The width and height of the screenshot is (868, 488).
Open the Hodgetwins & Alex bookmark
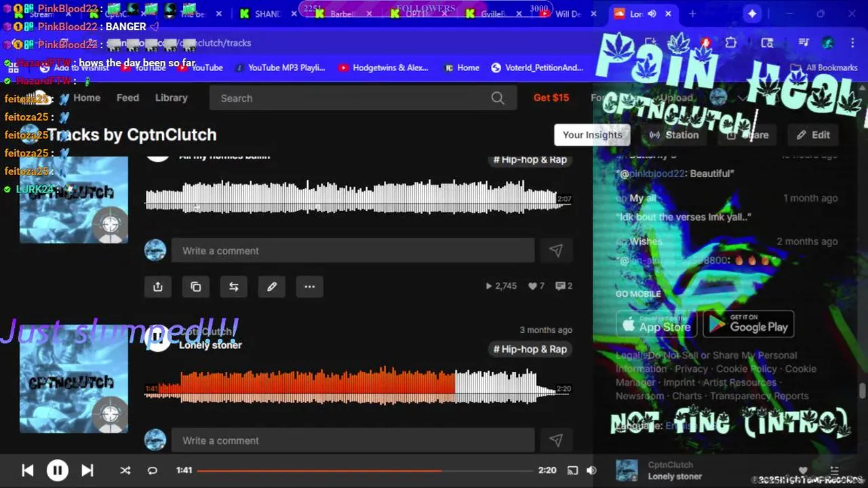[383, 68]
